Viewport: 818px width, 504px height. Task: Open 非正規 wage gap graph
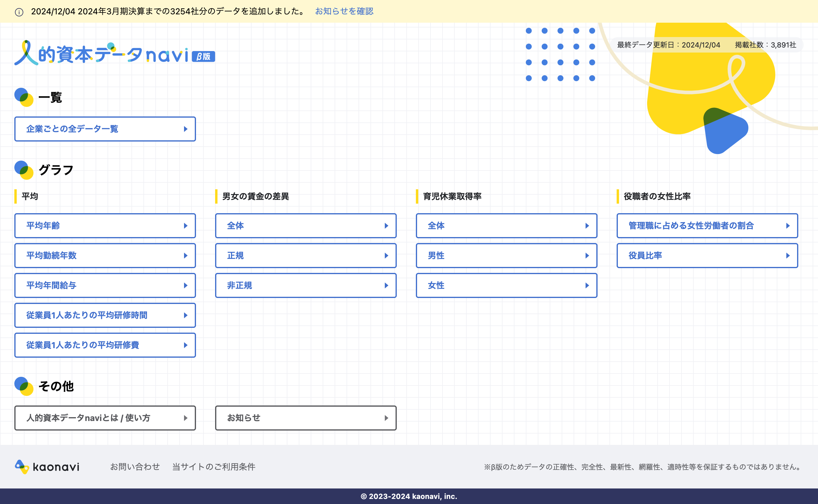[306, 285]
